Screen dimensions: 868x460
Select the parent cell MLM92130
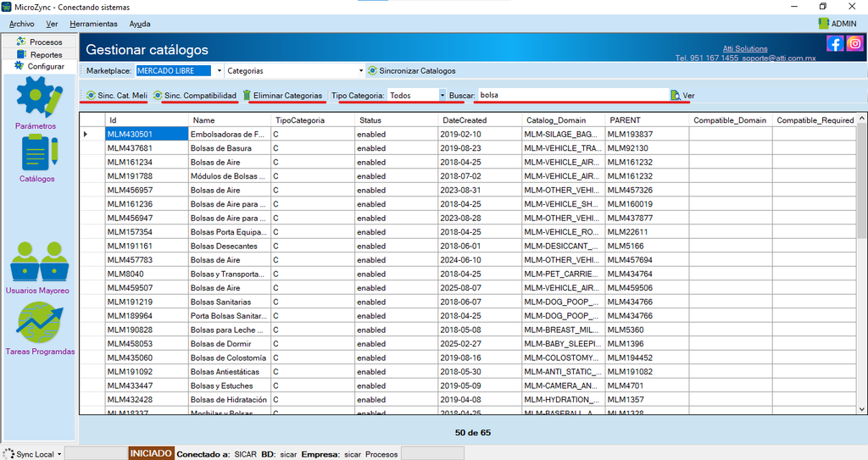(x=647, y=147)
